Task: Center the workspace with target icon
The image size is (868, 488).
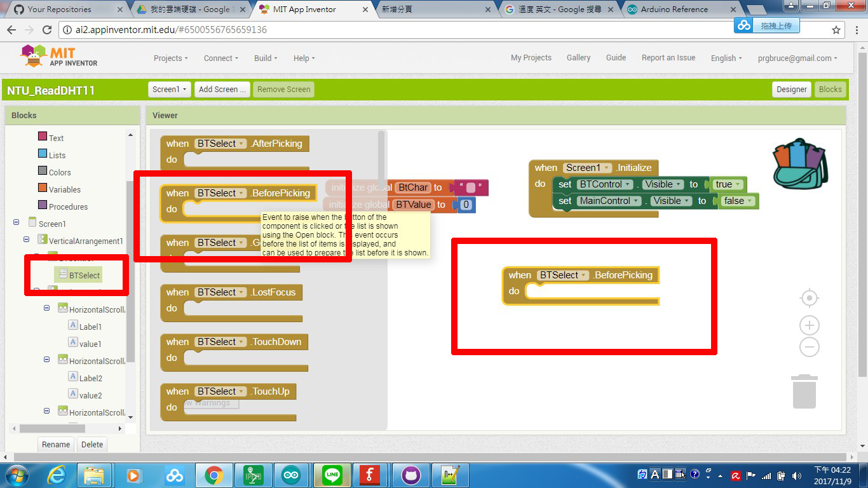Action: (809, 298)
